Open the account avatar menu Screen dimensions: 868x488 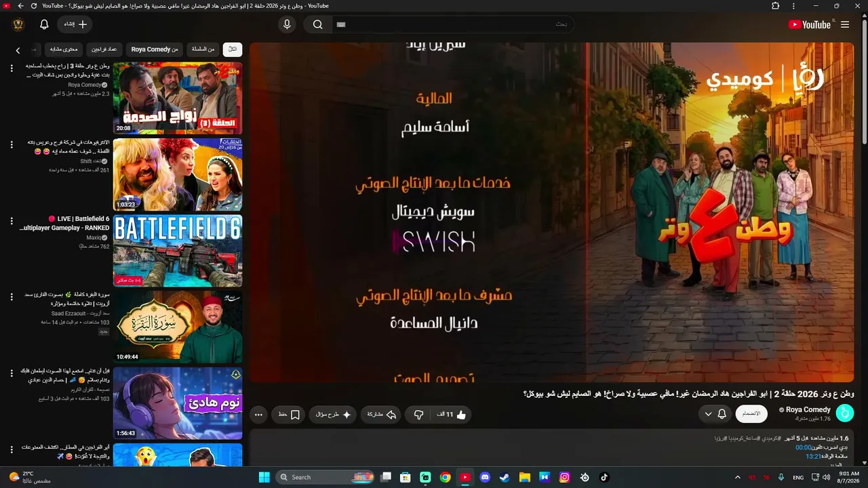pyautogui.click(x=18, y=24)
